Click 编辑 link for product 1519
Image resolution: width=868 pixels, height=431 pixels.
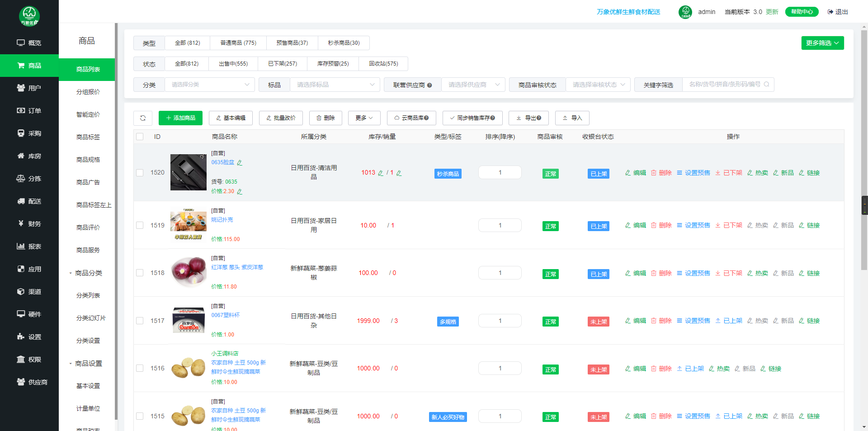636,225
